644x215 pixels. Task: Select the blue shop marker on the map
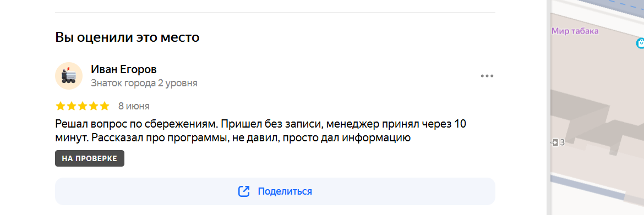click(640, 43)
